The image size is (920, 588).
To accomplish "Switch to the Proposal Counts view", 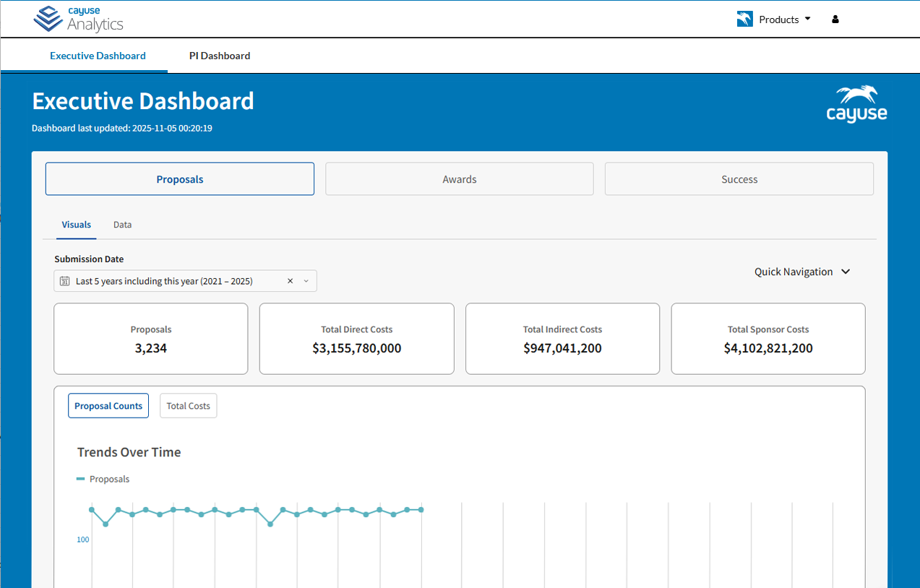I will coord(108,405).
